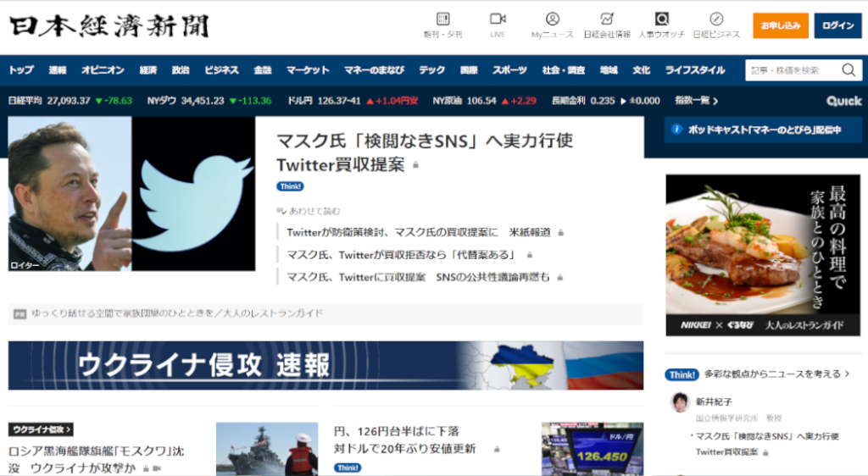Click the QUICK logo in the ticker bar

pos(843,101)
